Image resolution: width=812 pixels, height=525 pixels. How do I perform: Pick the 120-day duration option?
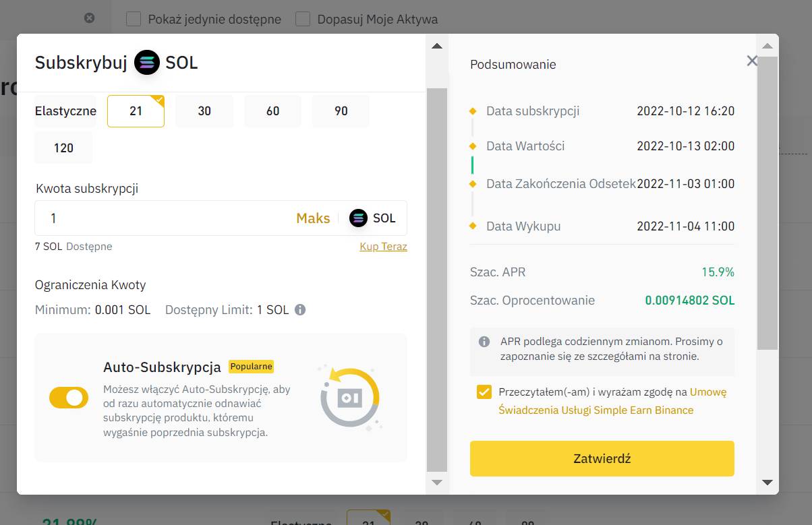63,148
